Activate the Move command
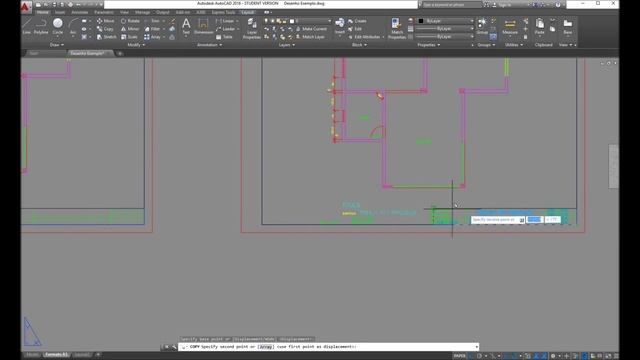Image resolution: width=640 pixels, height=360 pixels. pos(106,21)
